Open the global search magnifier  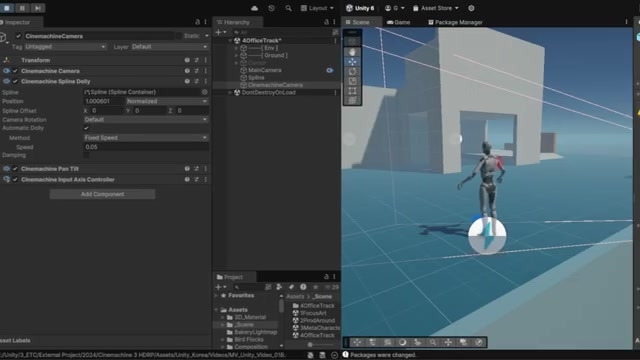288,8
